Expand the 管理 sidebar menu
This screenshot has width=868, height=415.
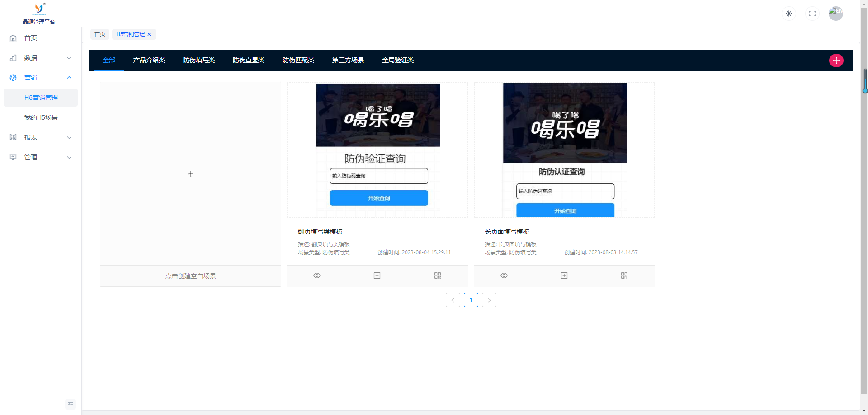pos(69,157)
